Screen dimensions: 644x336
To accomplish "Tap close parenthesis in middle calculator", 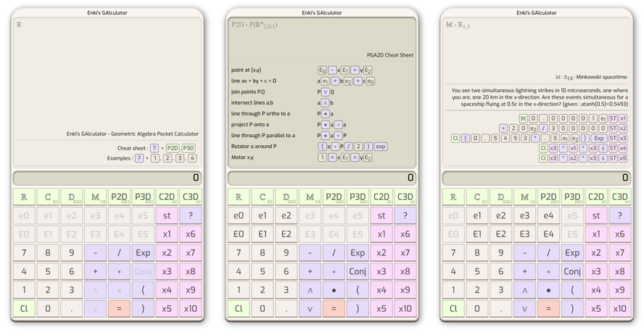I will point(358,309).
